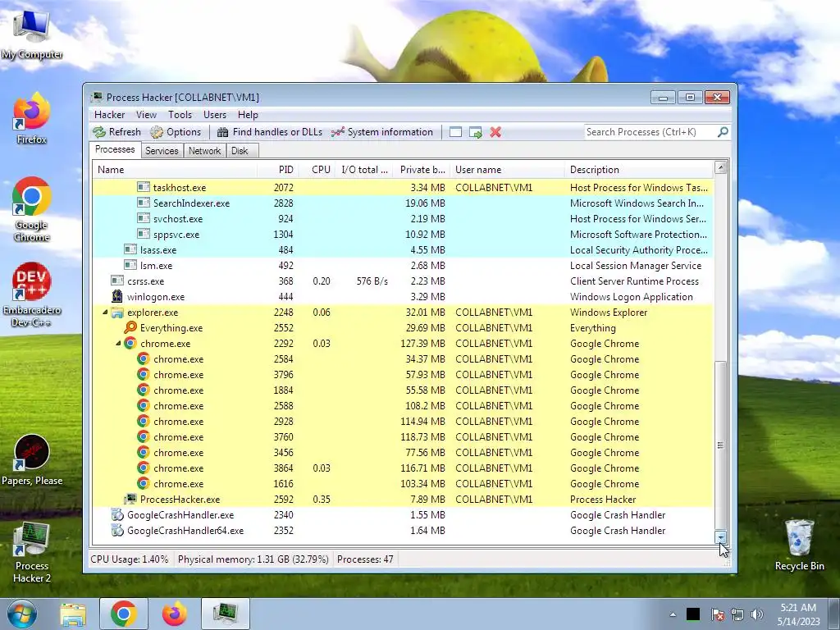Open the Process Hacker 2 desktop shortcut
This screenshot has width=840, height=630.
[x=32, y=553]
